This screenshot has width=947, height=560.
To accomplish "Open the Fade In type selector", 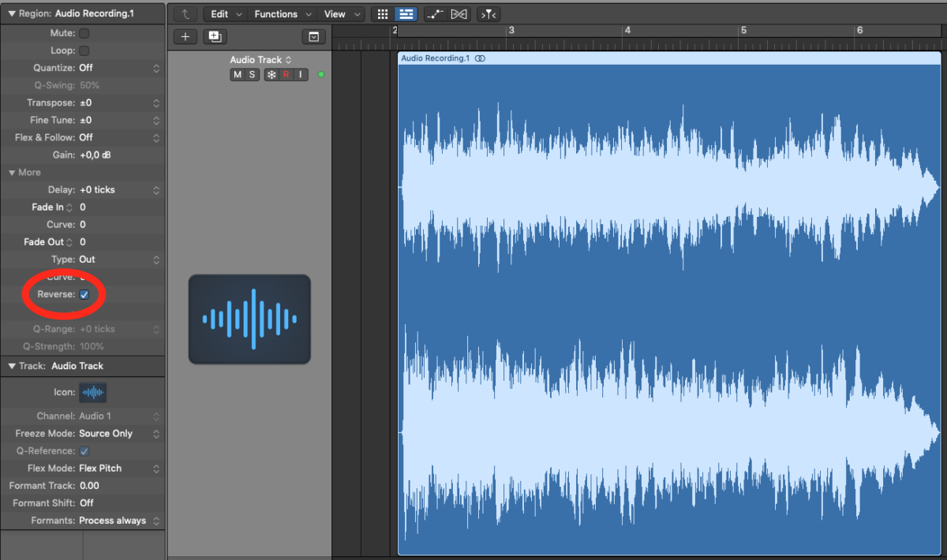I will click(x=52, y=207).
